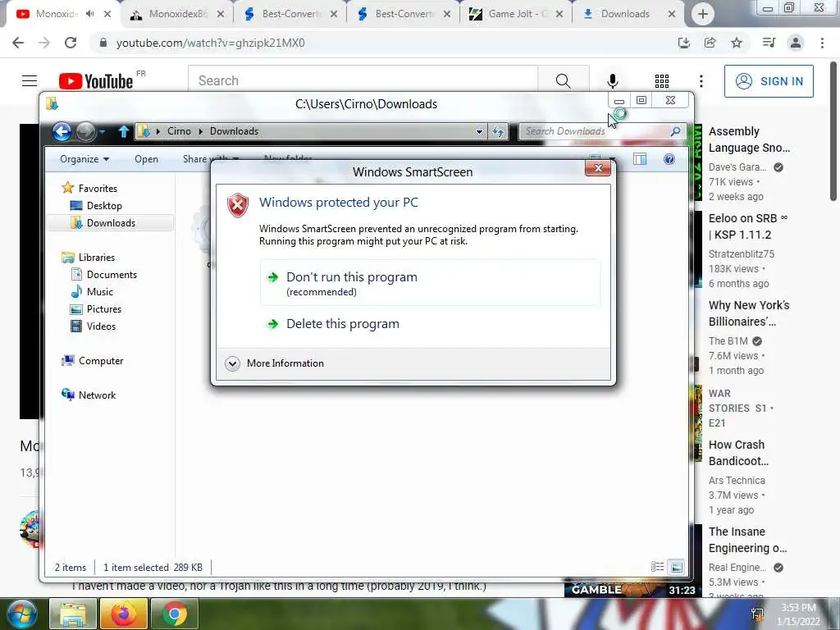This screenshot has width=840, height=630.
Task: Click install app icon in address bar
Action: click(684, 43)
